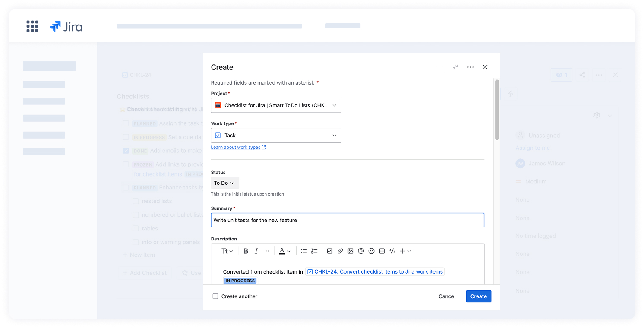The width and height of the screenshot is (644, 328).
Task: Open the Create dialog more actions menu
Action: pyautogui.click(x=470, y=67)
